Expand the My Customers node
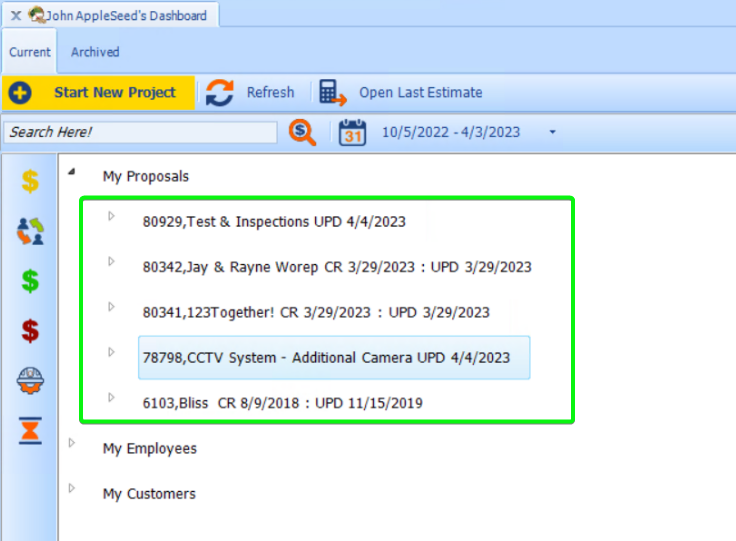The width and height of the screenshot is (736, 541). tap(72, 488)
